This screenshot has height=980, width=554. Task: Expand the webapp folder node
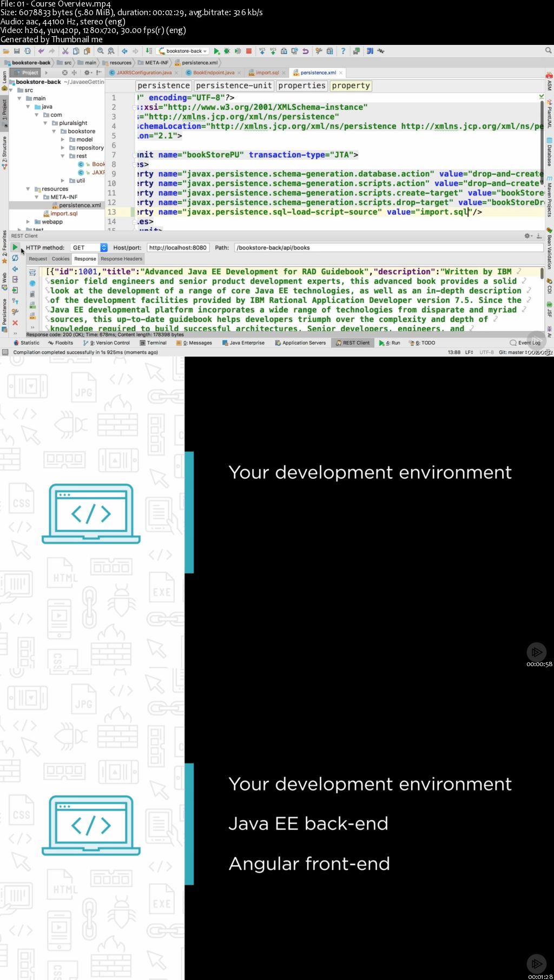tap(28, 222)
